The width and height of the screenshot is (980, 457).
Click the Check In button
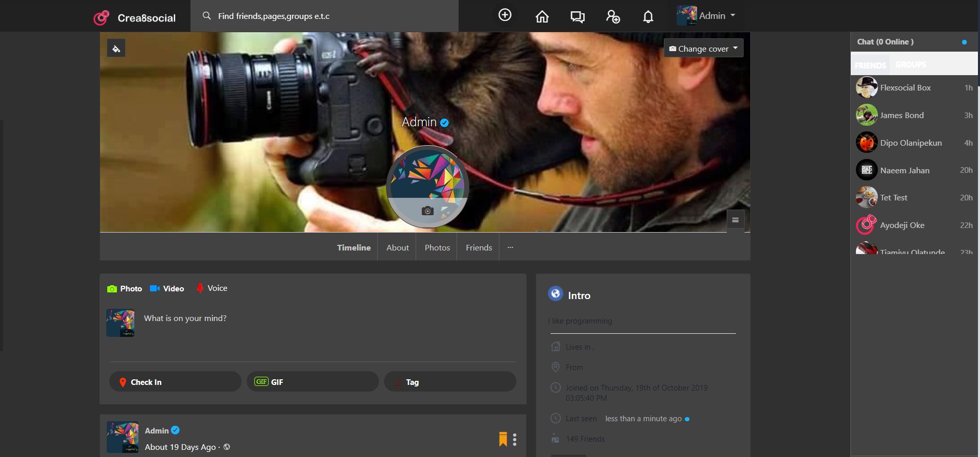tap(175, 382)
